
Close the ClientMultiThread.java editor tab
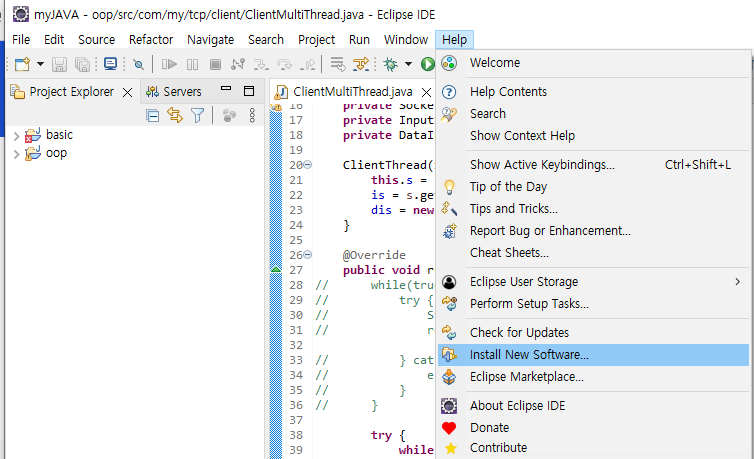426,92
